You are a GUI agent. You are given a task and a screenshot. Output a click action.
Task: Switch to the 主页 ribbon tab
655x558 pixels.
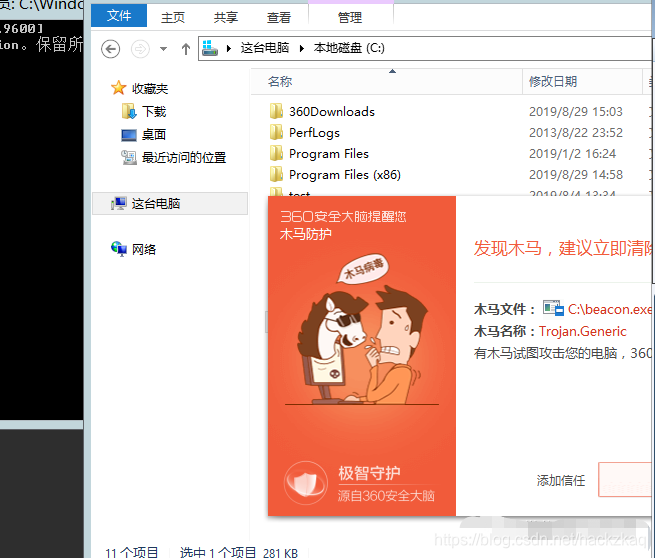[x=173, y=18]
